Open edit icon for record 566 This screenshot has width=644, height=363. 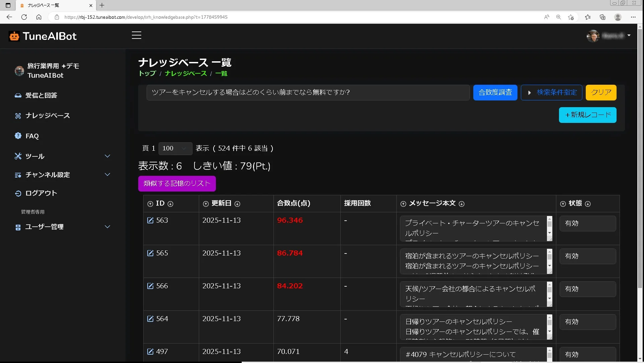(x=150, y=286)
